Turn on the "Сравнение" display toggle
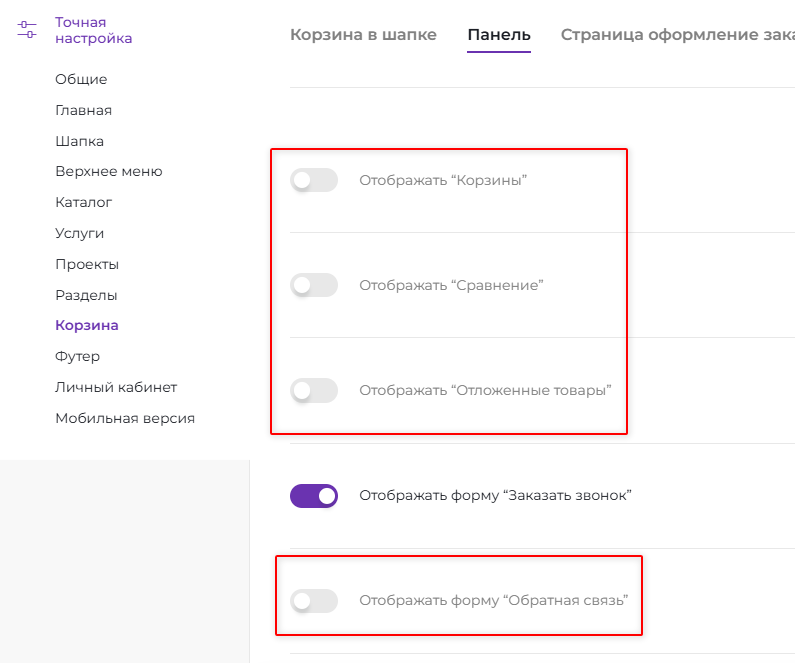Screen dimensions: 795x663 point(314,285)
